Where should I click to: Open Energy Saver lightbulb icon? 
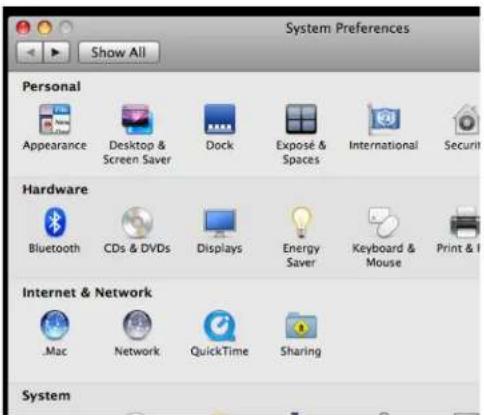tap(301, 222)
